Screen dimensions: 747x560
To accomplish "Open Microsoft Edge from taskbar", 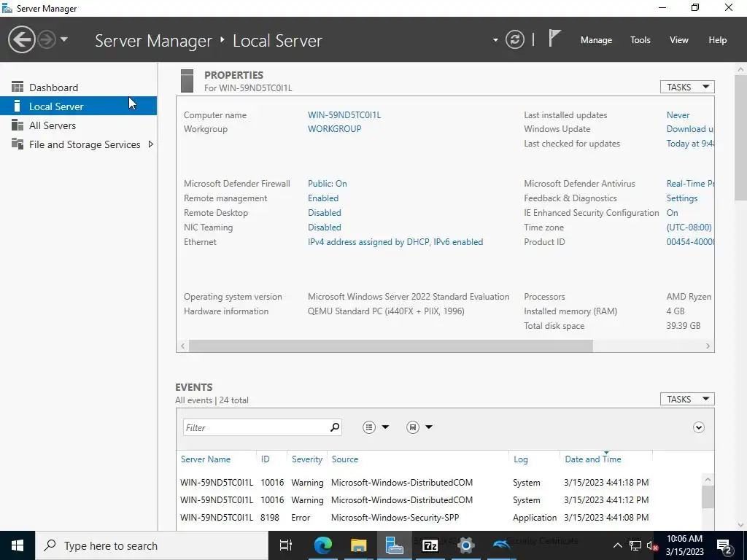I will click(x=323, y=545).
